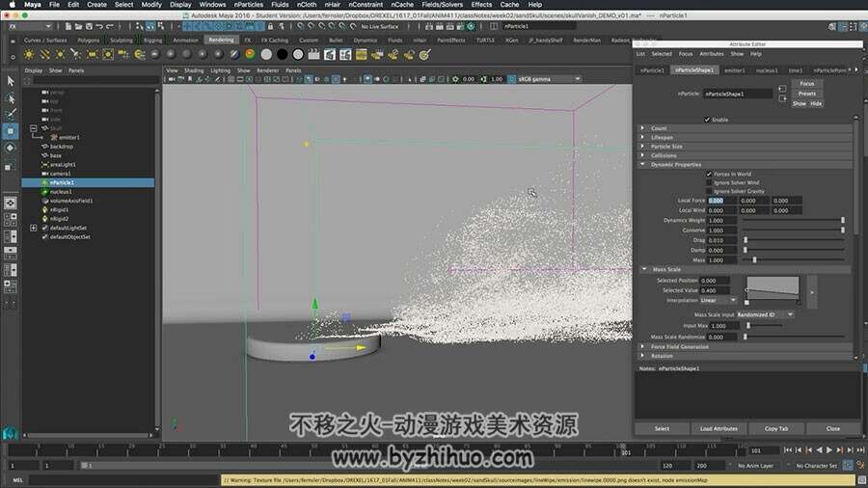Switch to the nucleus1 tab
Screen dimensions: 868x488
click(x=767, y=70)
